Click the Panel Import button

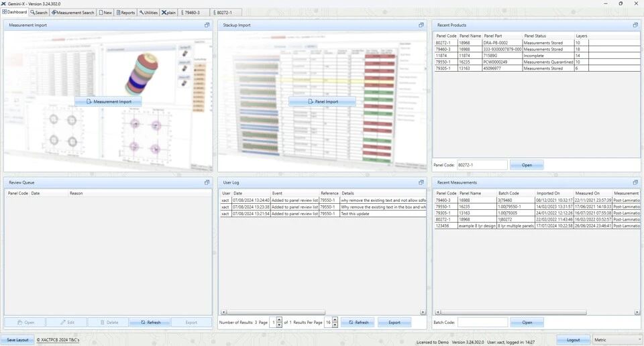(x=322, y=102)
